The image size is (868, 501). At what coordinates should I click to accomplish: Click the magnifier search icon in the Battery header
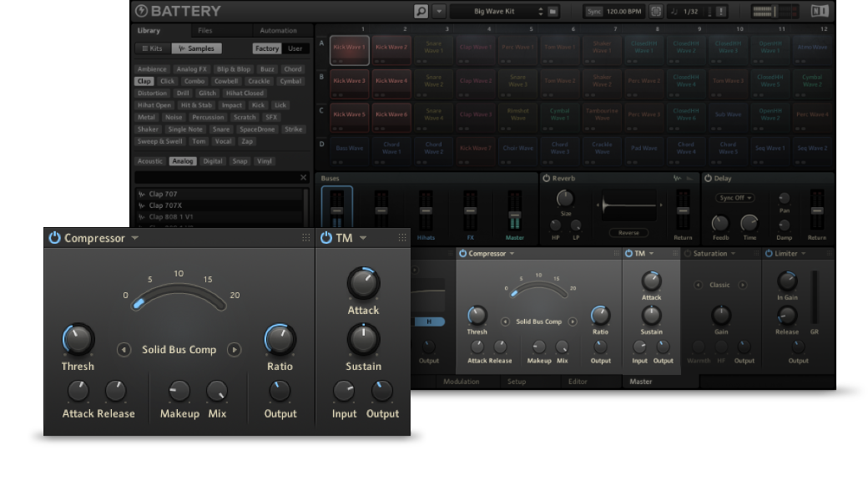tap(421, 11)
